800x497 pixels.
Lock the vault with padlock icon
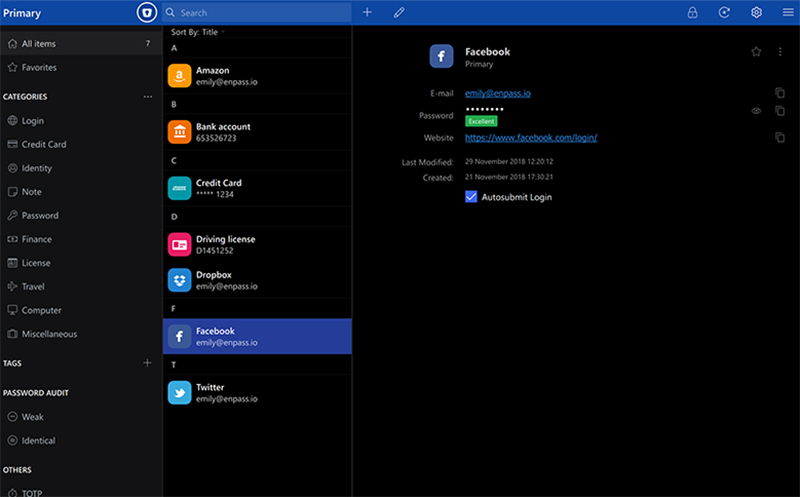click(692, 12)
